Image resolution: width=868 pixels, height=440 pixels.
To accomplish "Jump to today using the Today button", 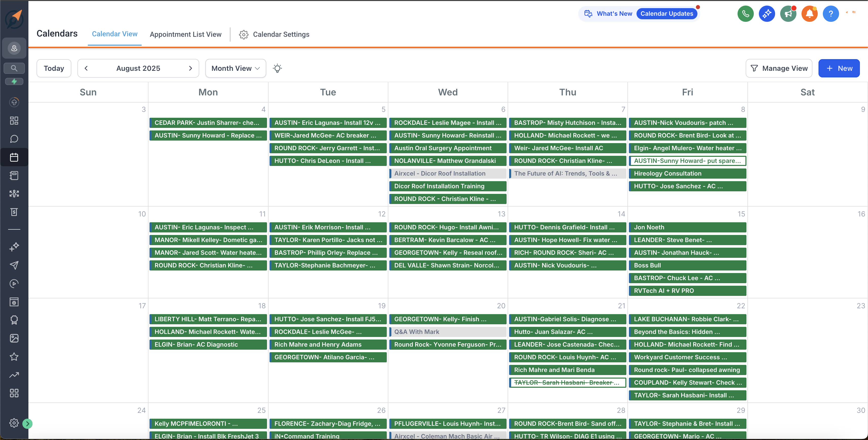I will pos(54,68).
